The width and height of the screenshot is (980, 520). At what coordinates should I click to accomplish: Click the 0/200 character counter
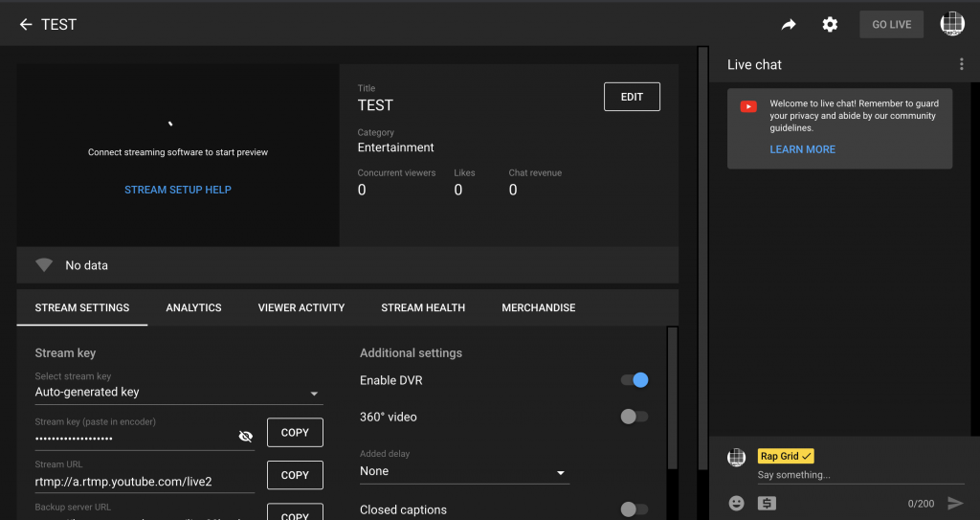[x=922, y=504]
